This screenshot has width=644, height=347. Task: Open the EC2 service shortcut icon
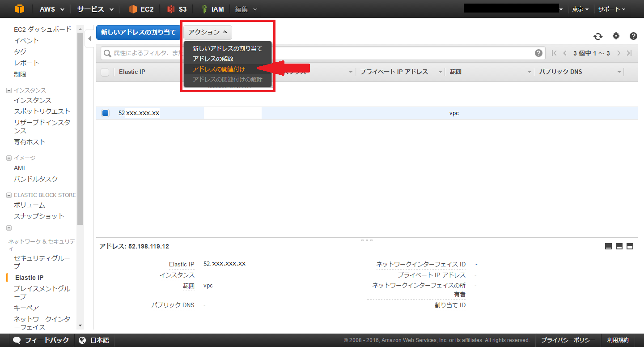(x=133, y=9)
